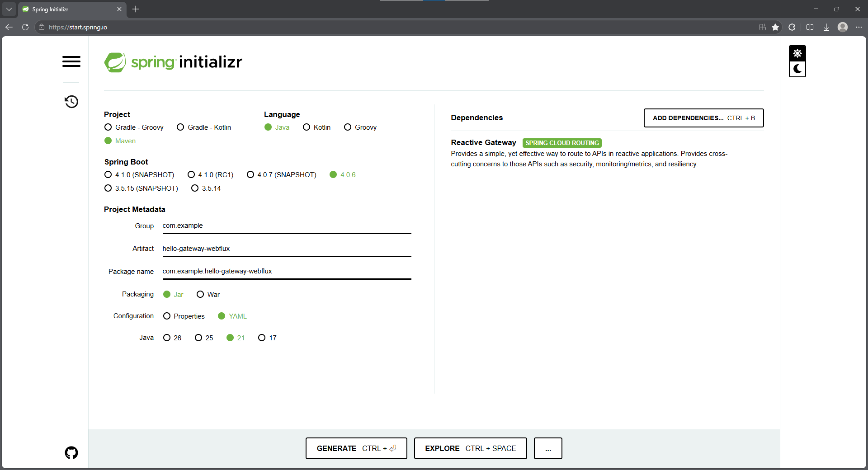The image size is (868, 470).
Task: Click the Add Dependencies button
Action: tap(703, 118)
